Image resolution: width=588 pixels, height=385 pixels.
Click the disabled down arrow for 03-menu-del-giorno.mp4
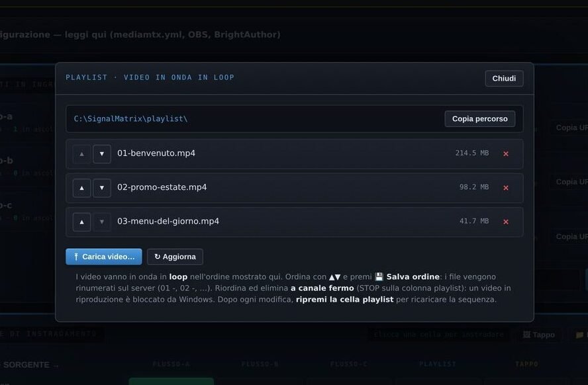[101, 222]
